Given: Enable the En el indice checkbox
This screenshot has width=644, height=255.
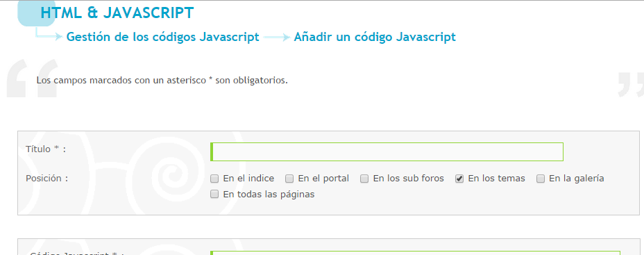Looking at the screenshot, I should (214, 179).
